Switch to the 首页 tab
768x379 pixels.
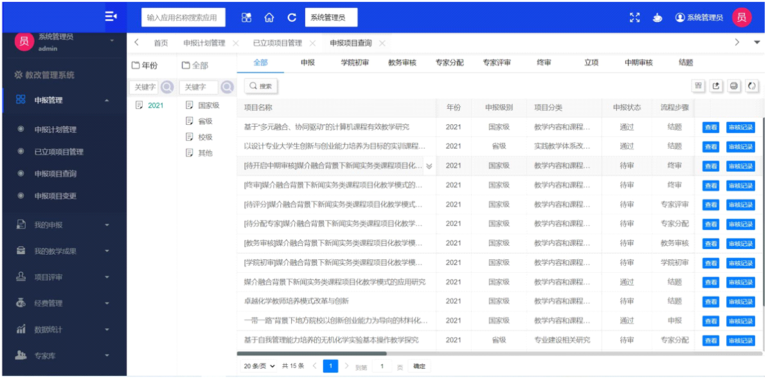(x=161, y=43)
